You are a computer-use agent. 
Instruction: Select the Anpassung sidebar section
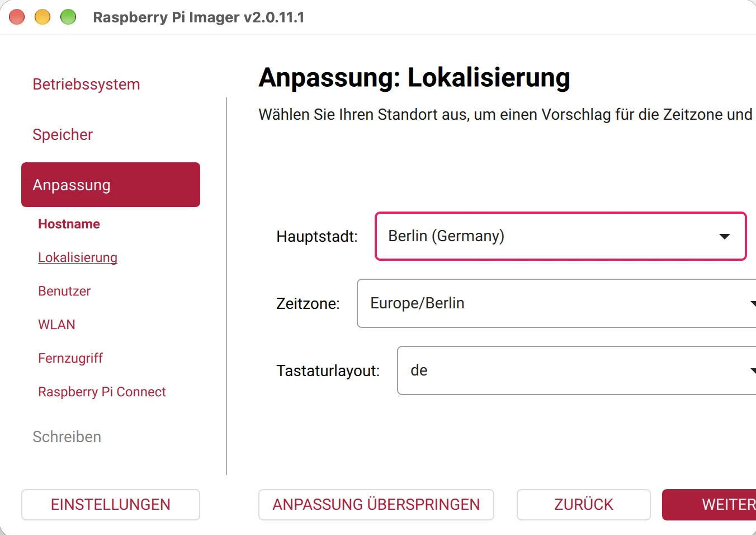click(x=111, y=185)
